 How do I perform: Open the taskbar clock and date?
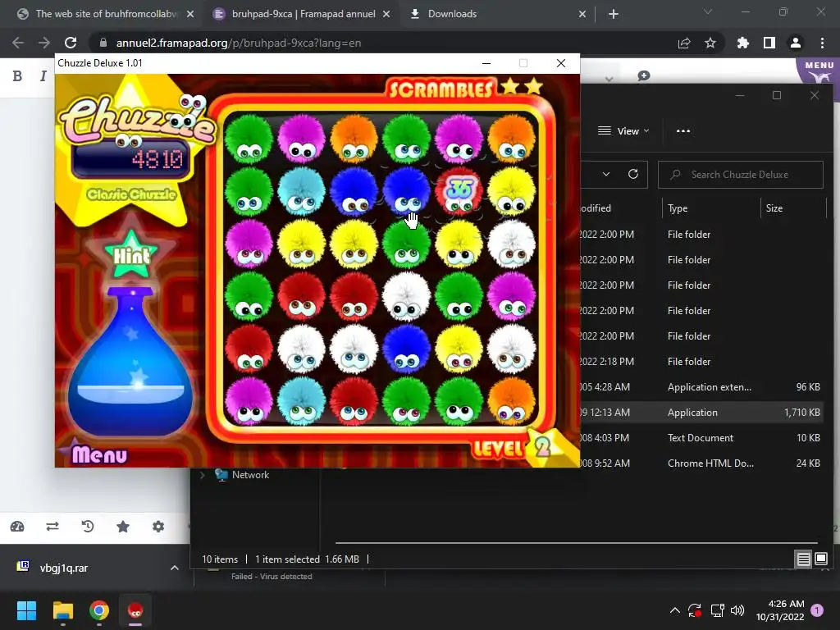tap(780, 610)
